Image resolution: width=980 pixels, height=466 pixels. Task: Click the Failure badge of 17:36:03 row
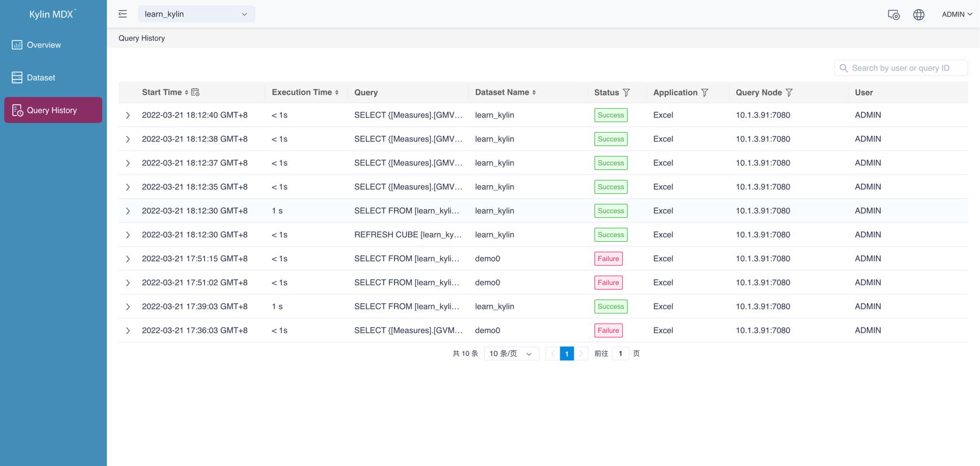(x=608, y=331)
